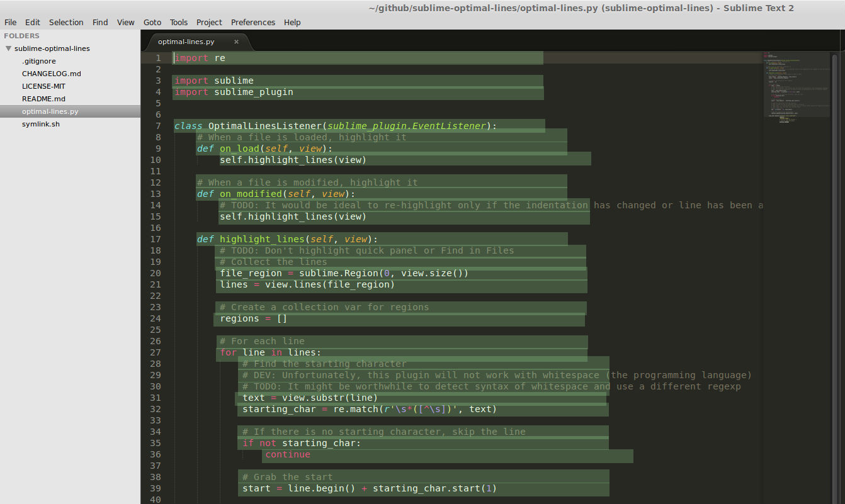Image resolution: width=845 pixels, height=504 pixels.
Task: Open LICENSE-MIT file in the sidebar
Action: coord(43,86)
